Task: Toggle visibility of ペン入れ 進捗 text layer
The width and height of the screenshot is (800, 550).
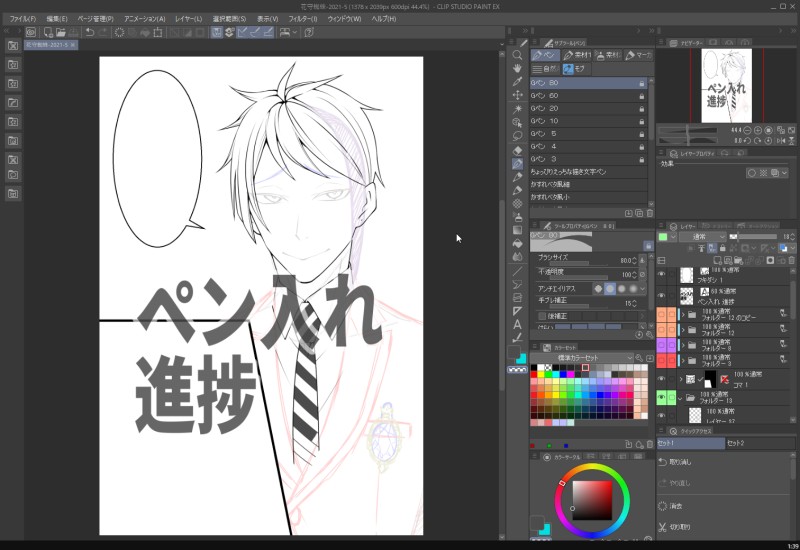Action: coord(662,295)
